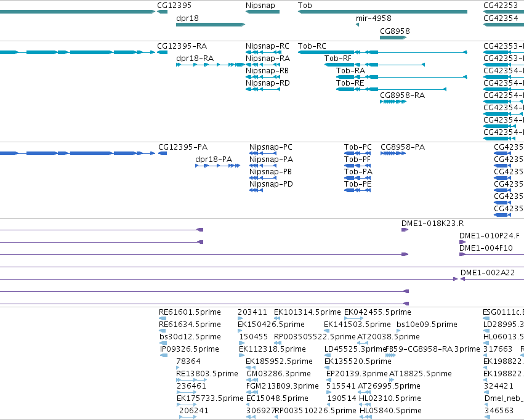This screenshot has width=524, height=420.
Task: Select the Tob-PC protein feature
Action: (357, 153)
